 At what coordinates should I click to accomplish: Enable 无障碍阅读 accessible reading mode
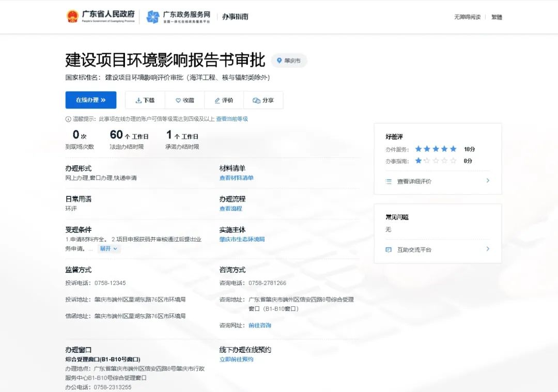coord(468,17)
